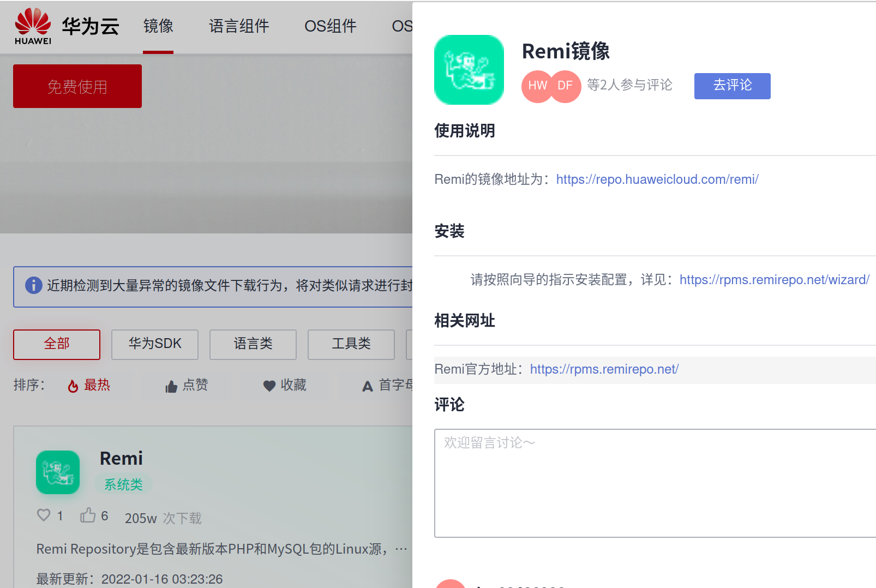Click the 安装 heading
The height and width of the screenshot is (588, 876).
[449, 231]
